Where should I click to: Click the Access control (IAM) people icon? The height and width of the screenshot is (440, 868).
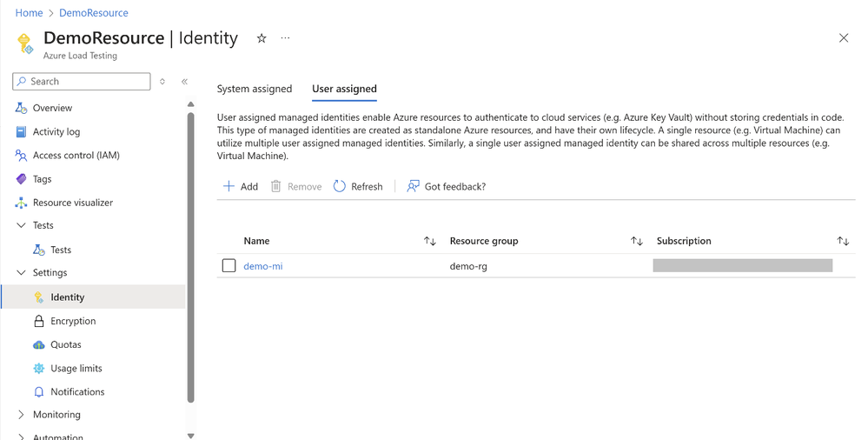(21, 155)
